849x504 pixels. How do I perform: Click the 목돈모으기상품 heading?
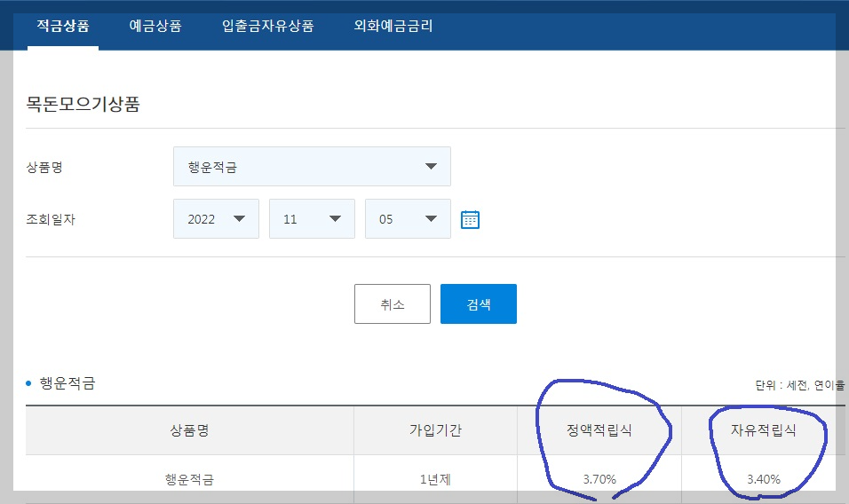[83, 103]
